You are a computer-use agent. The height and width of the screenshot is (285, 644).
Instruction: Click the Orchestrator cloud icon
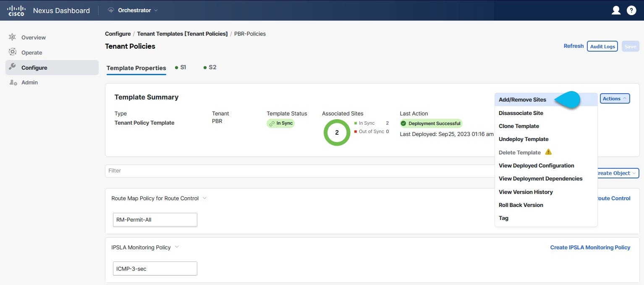(111, 10)
